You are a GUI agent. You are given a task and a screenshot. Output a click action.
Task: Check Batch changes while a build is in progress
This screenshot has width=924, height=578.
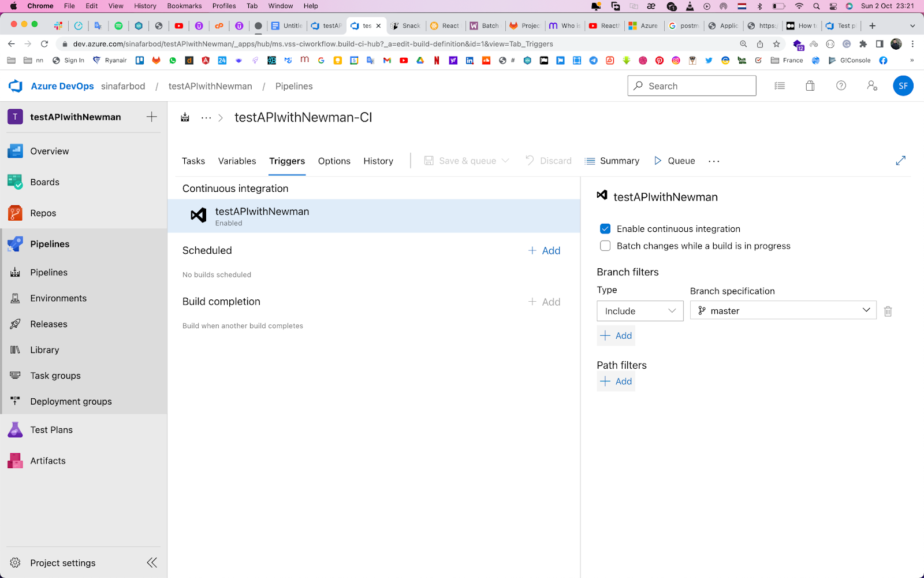[x=605, y=246]
